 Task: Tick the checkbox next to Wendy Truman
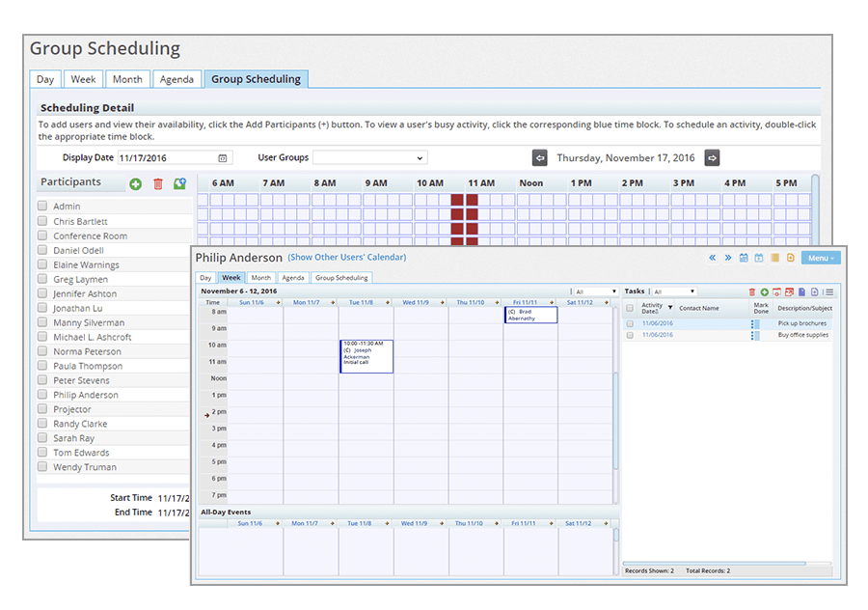(42, 467)
